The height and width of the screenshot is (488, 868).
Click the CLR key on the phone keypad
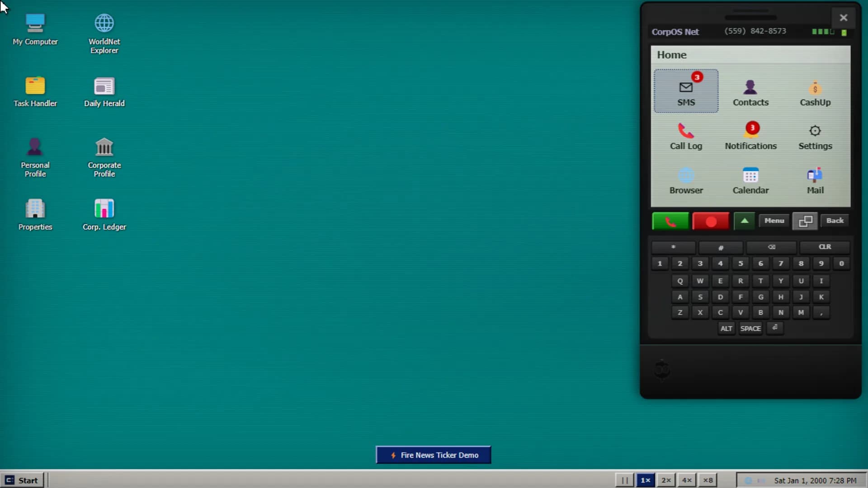pos(825,247)
